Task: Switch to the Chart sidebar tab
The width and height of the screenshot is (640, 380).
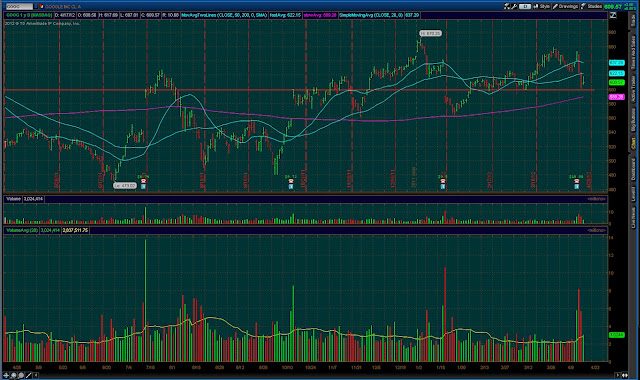Action: [633, 143]
